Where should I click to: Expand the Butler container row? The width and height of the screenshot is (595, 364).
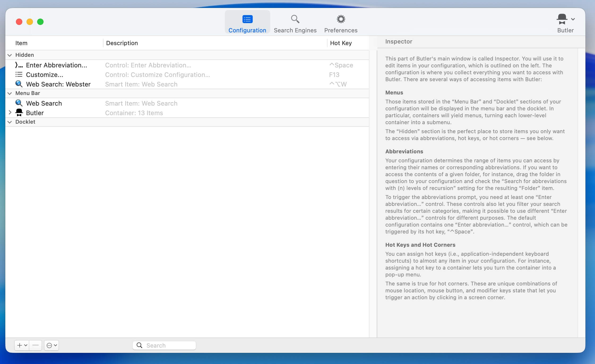click(x=10, y=112)
